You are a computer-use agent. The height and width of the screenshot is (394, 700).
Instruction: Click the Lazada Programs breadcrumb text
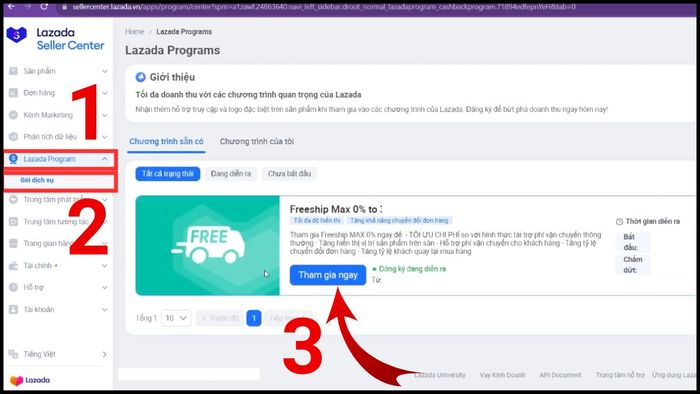coord(184,32)
